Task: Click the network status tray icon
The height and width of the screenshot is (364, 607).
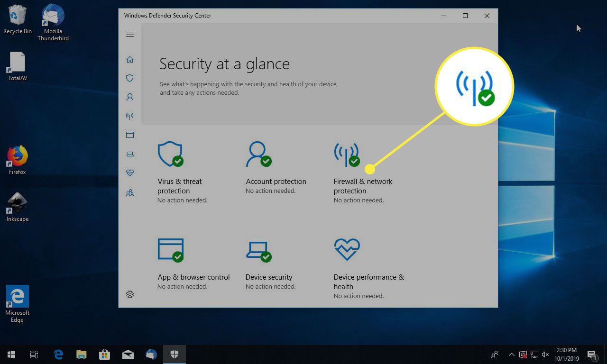Action: pos(534,355)
